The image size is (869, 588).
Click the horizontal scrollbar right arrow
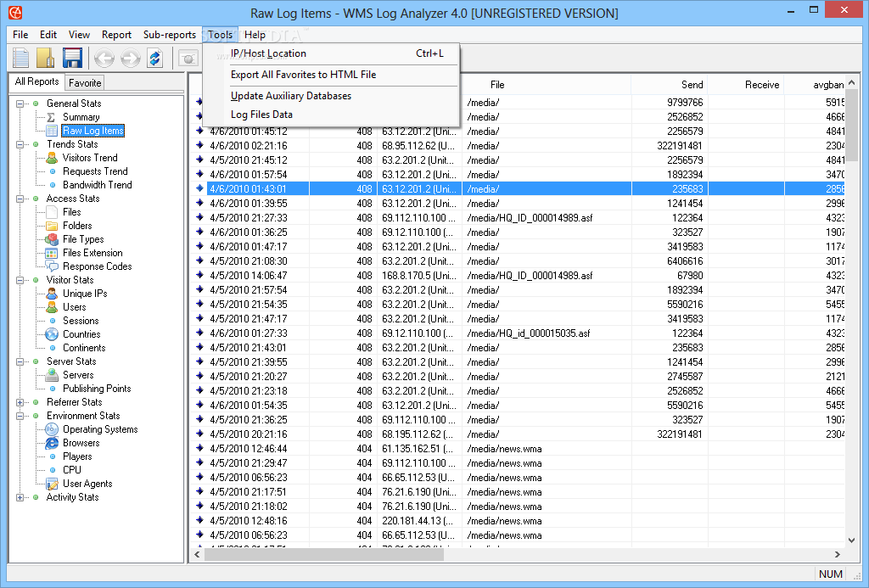pos(838,554)
